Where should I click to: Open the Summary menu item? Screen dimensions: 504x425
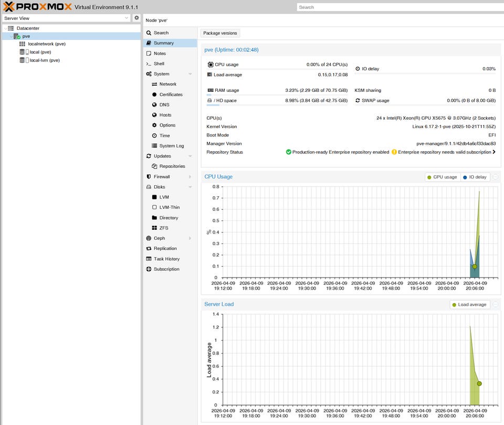coord(170,43)
